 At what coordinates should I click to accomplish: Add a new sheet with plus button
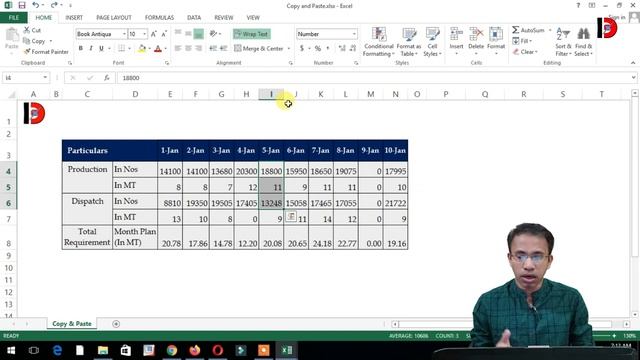coord(116,324)
